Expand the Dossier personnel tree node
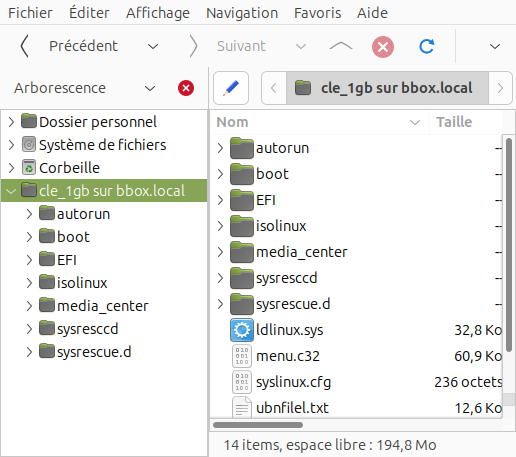 (11, 122)
